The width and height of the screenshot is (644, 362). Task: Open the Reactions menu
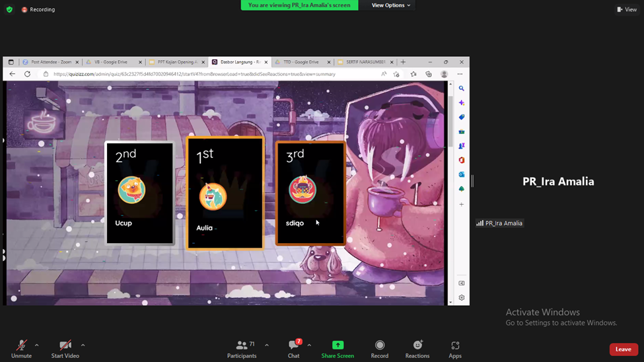(417, 345)
